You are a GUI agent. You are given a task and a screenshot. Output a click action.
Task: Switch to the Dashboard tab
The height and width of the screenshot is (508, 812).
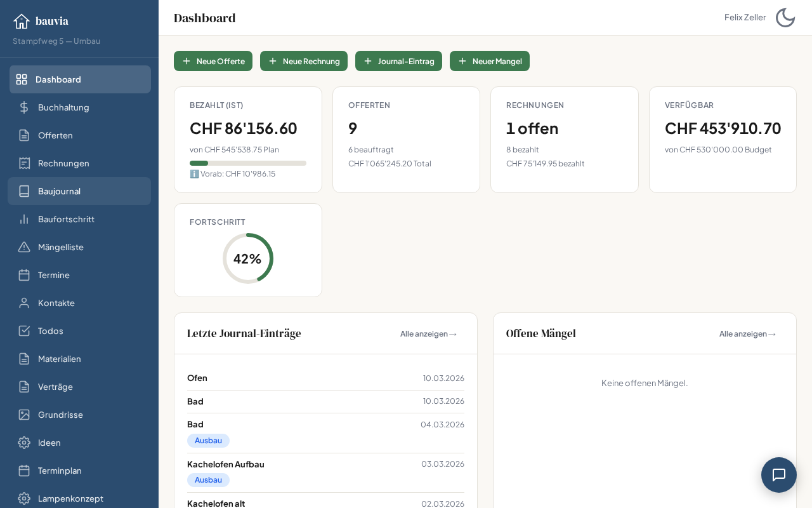(x=58, y=79)
